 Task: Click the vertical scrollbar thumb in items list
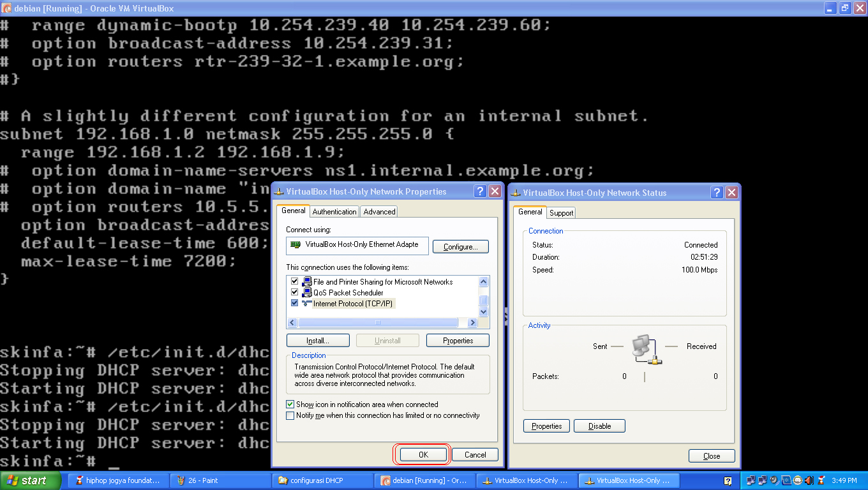[483, 301]
